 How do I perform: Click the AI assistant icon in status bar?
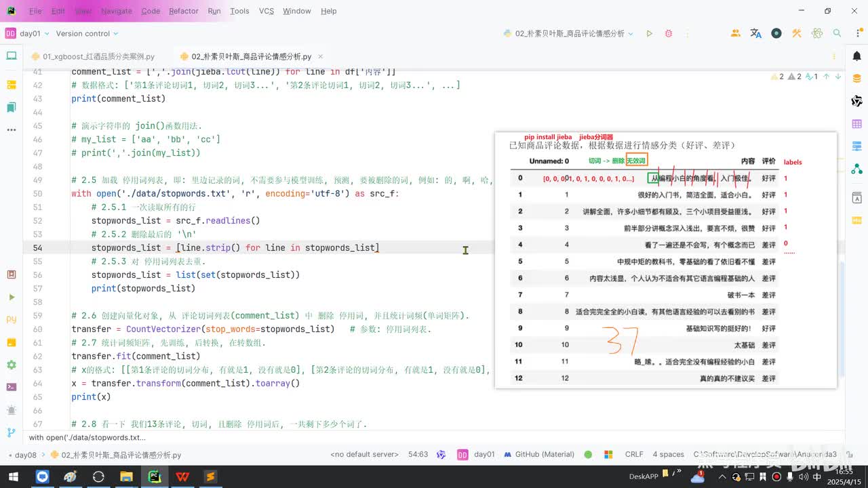point(441,454)
